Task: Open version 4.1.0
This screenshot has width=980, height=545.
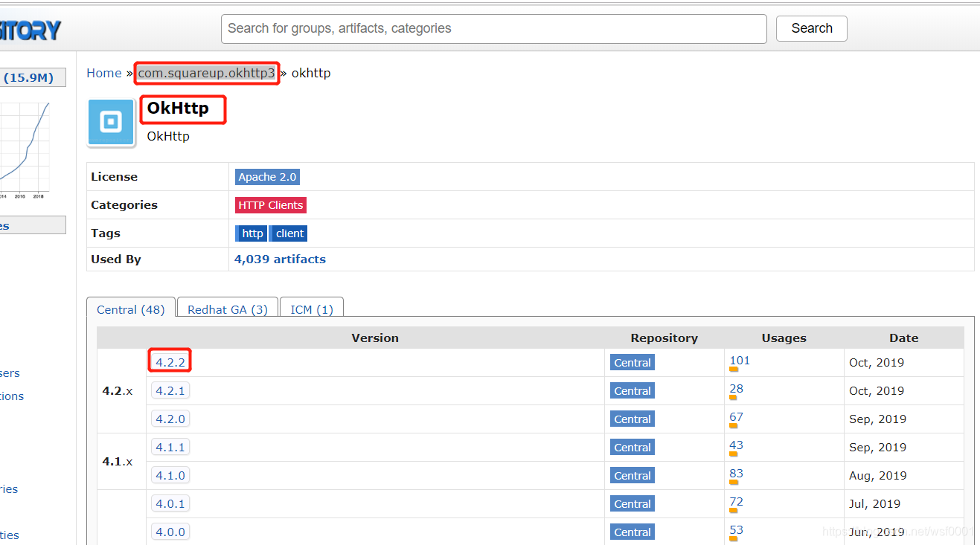Action: pos(170,476)
